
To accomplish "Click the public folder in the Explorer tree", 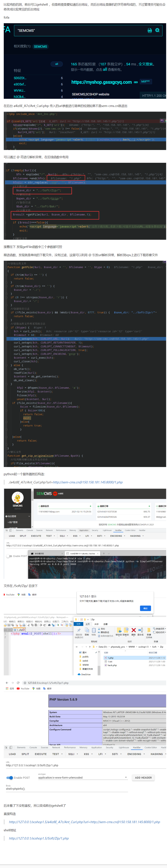I will pyautogui.click(x=84, y=656).
